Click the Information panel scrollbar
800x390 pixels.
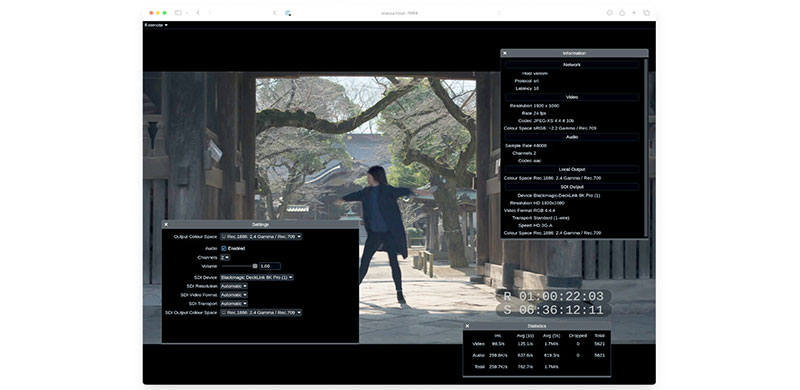[x=646, y=148]
